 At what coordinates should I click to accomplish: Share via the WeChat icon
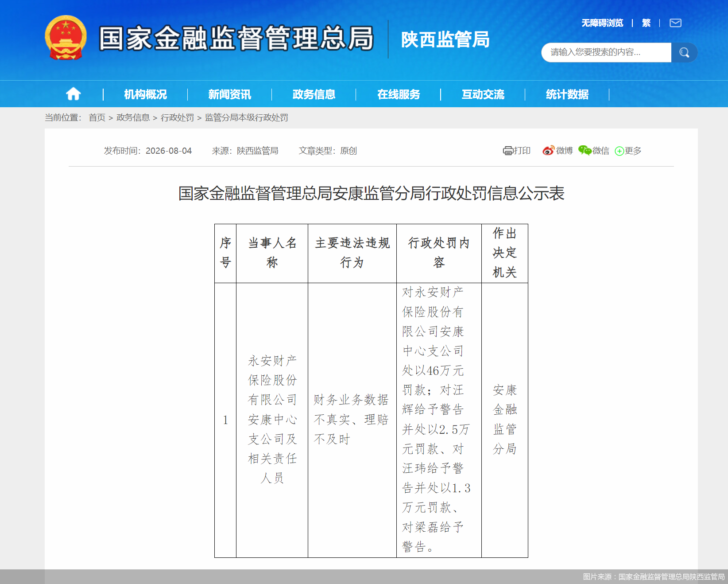coord(585,151)
